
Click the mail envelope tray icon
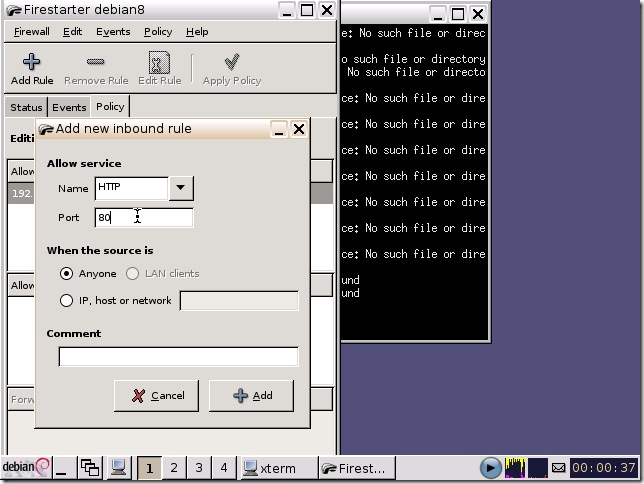558,468
